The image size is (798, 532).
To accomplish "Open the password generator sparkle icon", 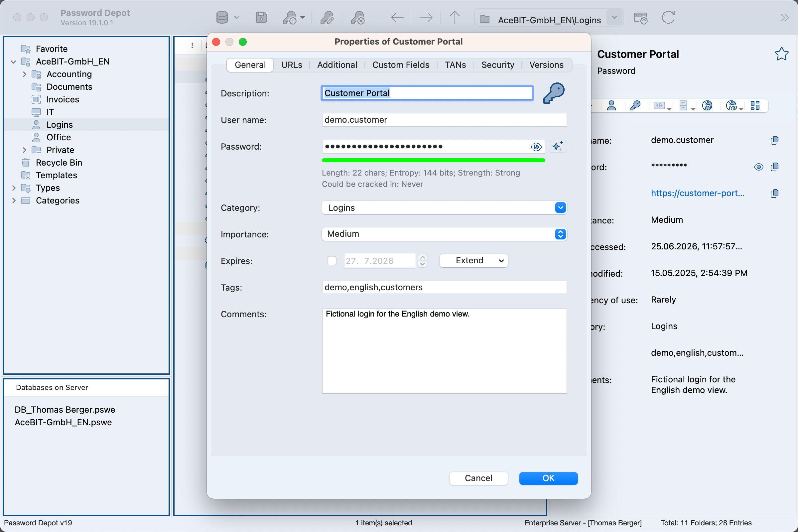I will point(558,147).
